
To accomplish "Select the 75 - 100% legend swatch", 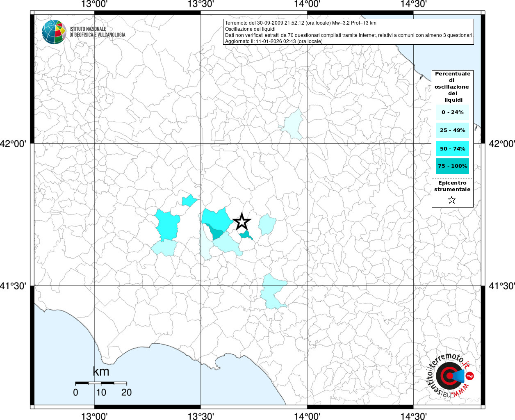I will [x=453, y=166].
